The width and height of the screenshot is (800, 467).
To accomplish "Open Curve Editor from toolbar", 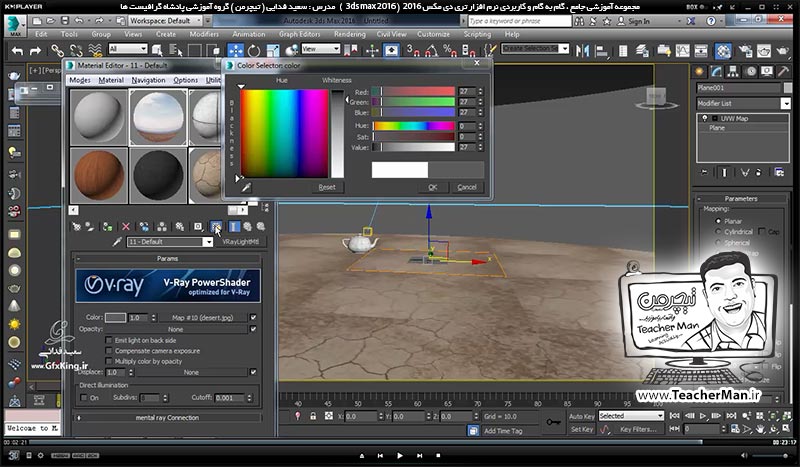I will pos(682,51).
